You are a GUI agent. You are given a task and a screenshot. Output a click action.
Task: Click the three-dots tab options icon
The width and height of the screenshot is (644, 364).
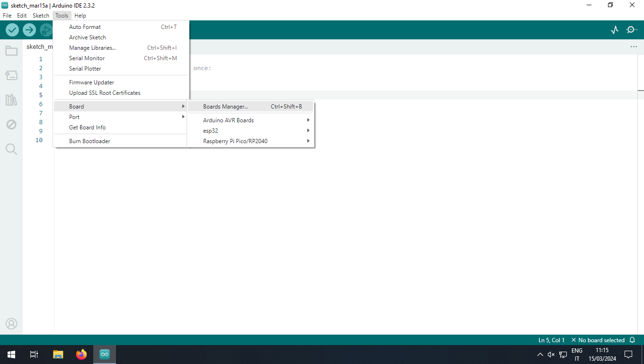(x=634, y=47)
